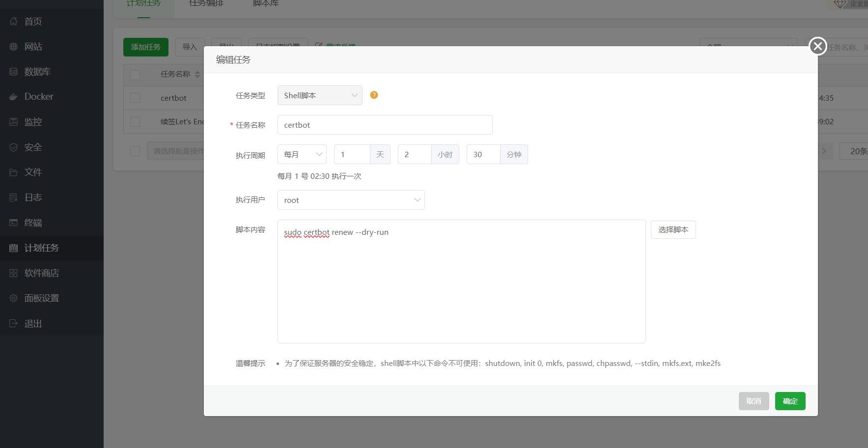Click the 选择脚本 button
868x448 pixels.
[673, 229]
